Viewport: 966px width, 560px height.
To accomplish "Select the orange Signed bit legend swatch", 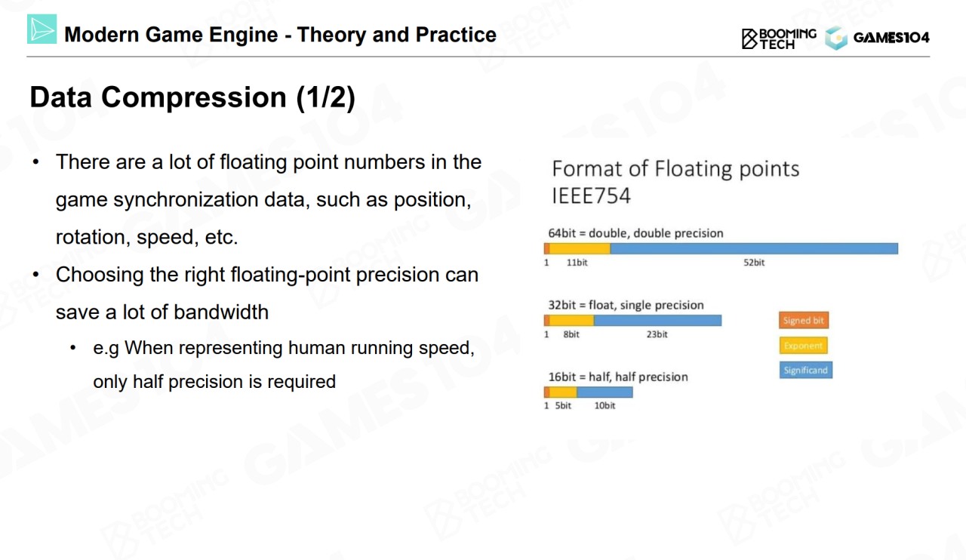I will pyautogui.click(x=804, y=321).
